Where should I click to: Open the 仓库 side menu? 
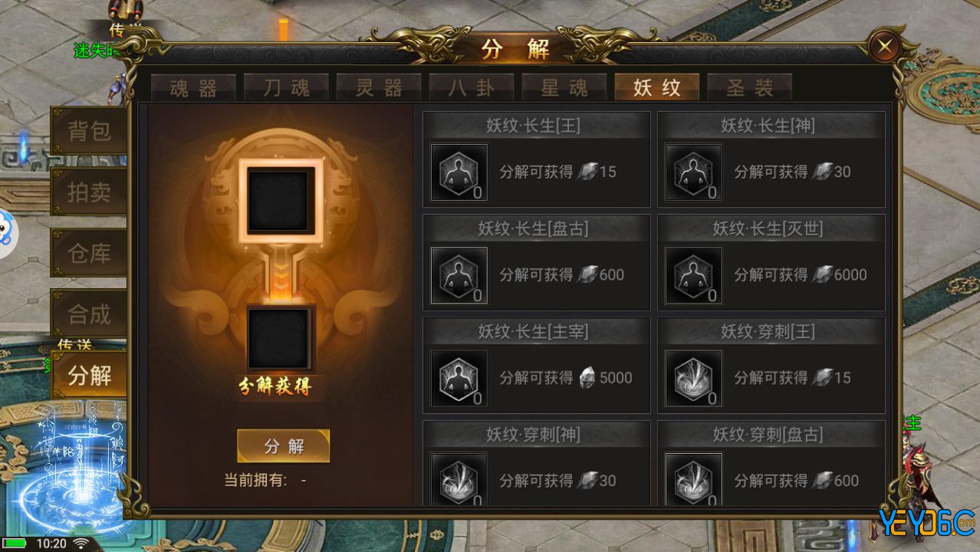coord(89,253)
